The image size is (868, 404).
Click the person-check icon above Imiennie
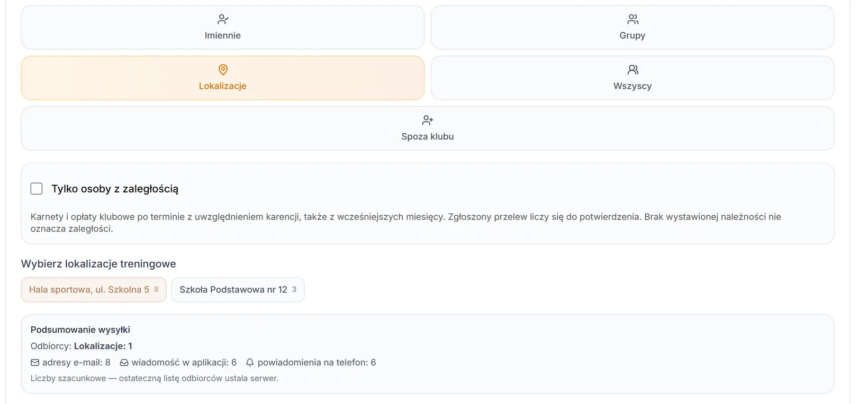[223, 20]
